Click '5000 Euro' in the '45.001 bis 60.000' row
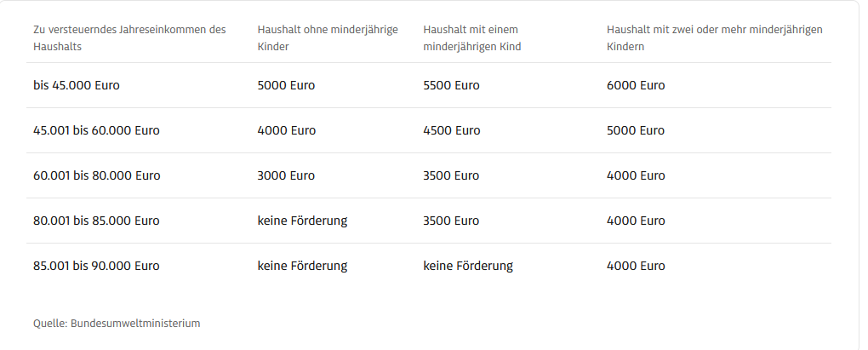Screen dimensions: 868x350 [636, 130]
